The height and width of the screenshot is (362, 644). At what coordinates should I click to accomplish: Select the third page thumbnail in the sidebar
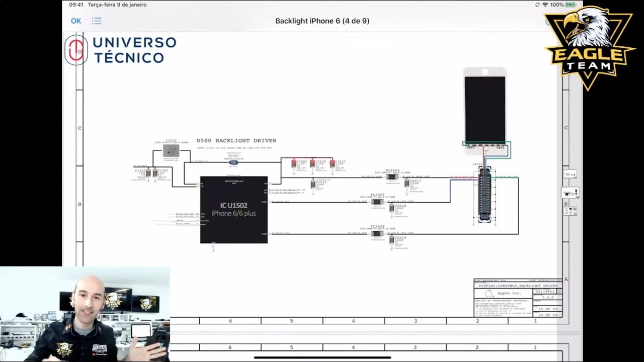[x=570, y=211]
